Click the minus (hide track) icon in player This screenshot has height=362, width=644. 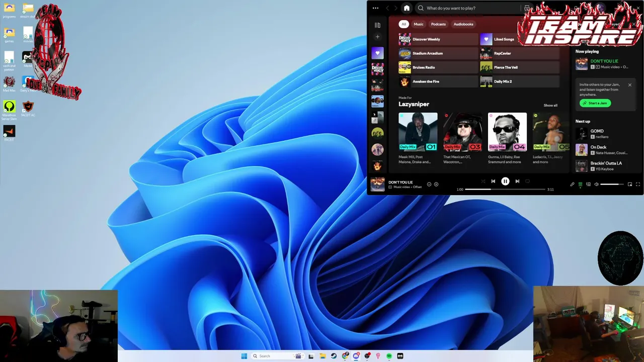click(x=429, y=184)
